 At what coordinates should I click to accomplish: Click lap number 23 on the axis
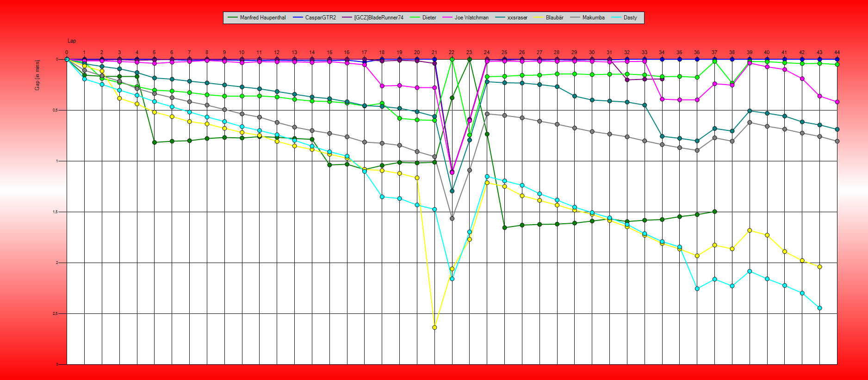click(469, 53)
